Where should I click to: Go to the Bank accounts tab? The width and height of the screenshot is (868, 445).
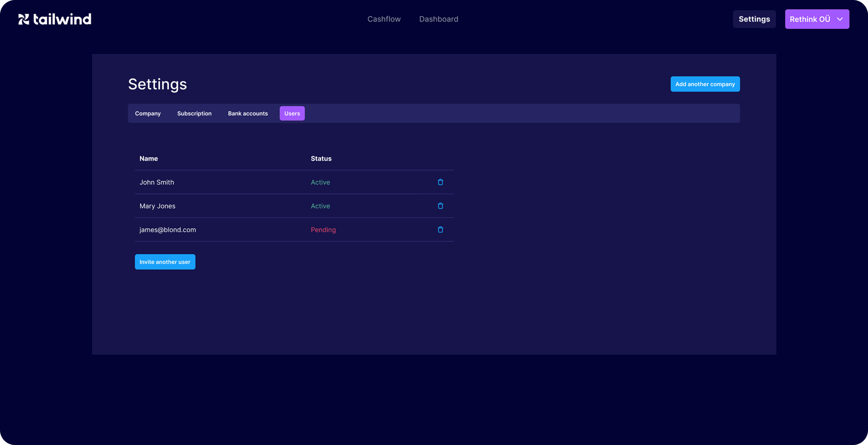(x=248, y=114)
